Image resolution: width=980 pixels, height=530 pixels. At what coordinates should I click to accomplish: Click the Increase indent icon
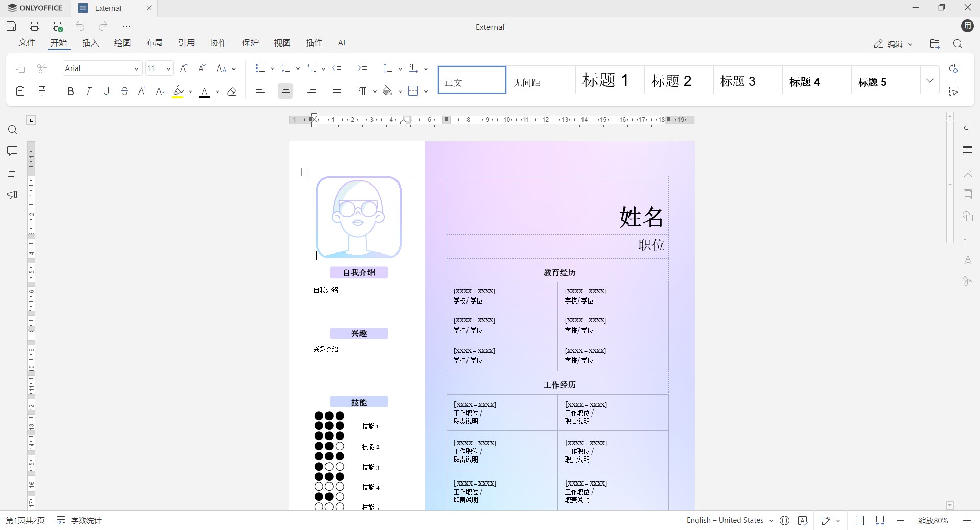point(362,68)
